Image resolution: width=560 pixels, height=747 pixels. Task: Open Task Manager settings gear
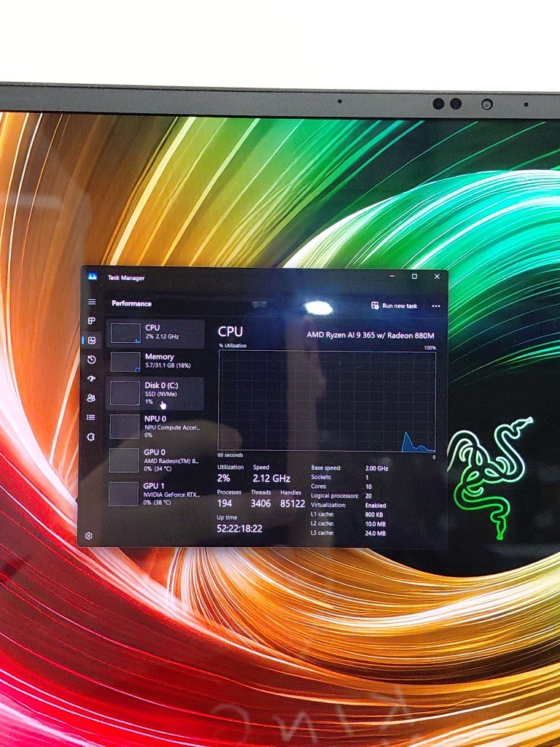[88, 536]
